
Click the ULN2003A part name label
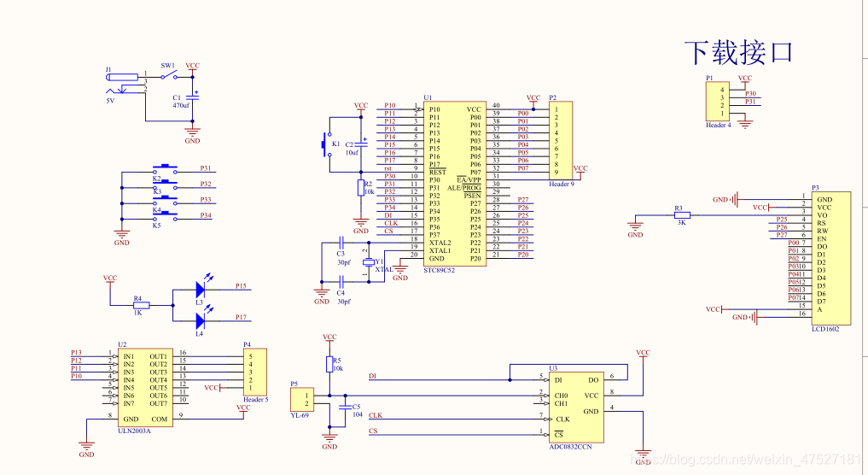(134, 431)
